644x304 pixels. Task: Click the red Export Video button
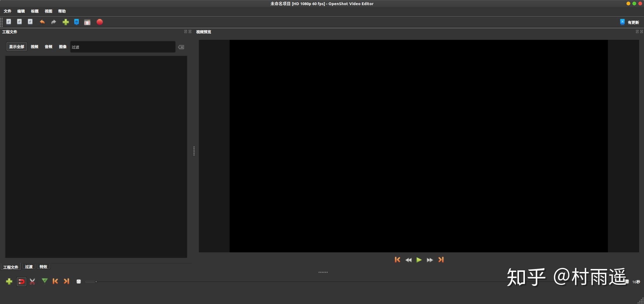tap(100, 22)
